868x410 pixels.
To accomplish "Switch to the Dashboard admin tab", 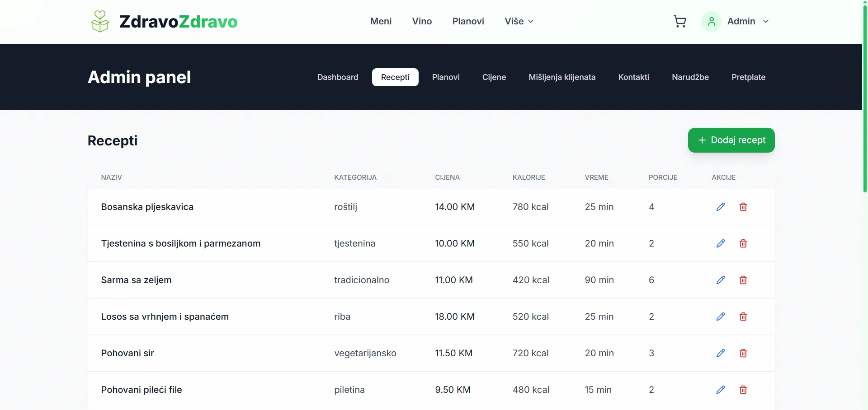I will (x=338, y=77).
